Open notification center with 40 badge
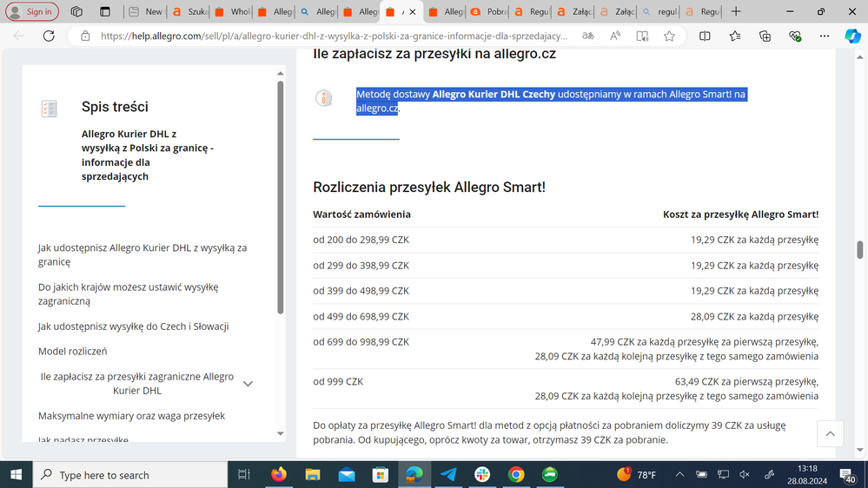The width and height of the screenshot is (868, 488). pyautogui.click(x=847, y=475)
